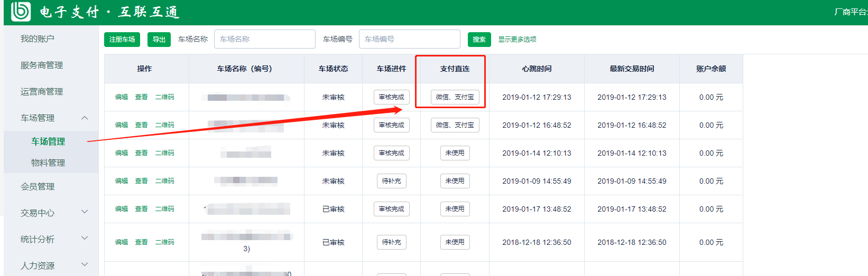Open 我的账户 in the sidebar

38,39
